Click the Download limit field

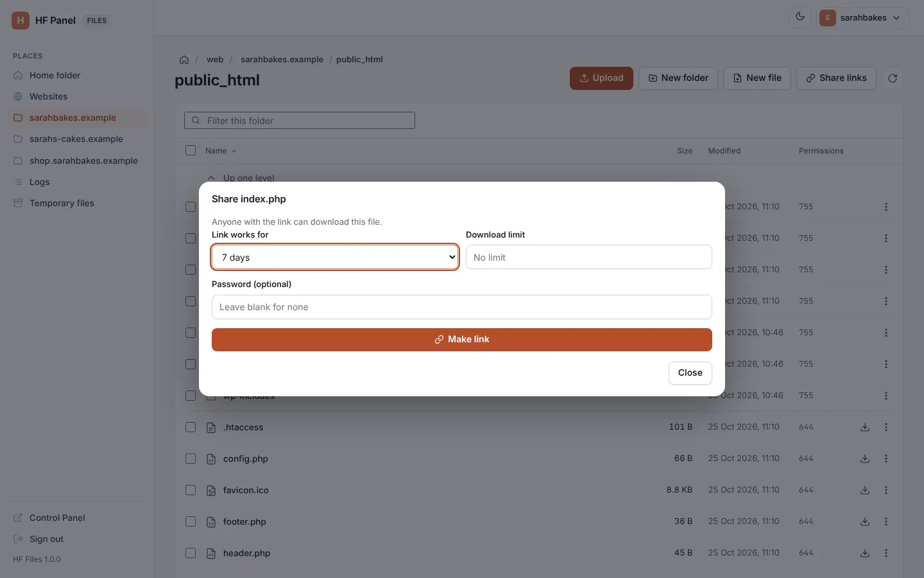click(589, 257)
